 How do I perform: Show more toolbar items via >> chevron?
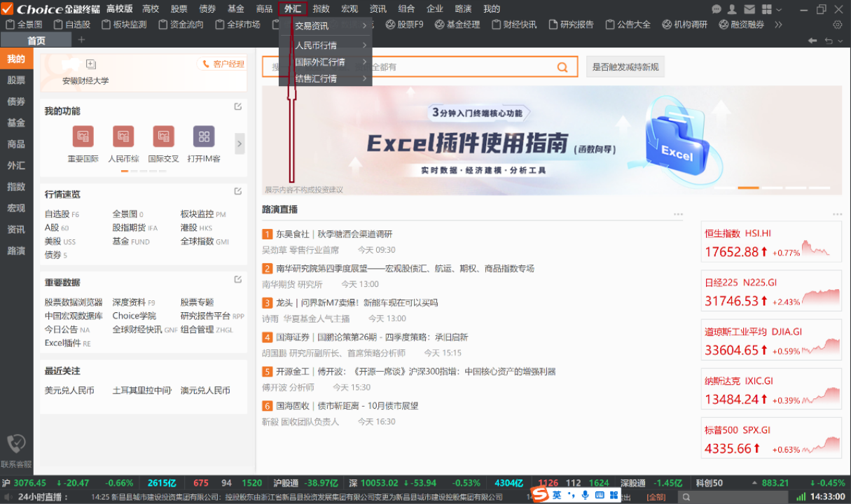click(778, 24)
